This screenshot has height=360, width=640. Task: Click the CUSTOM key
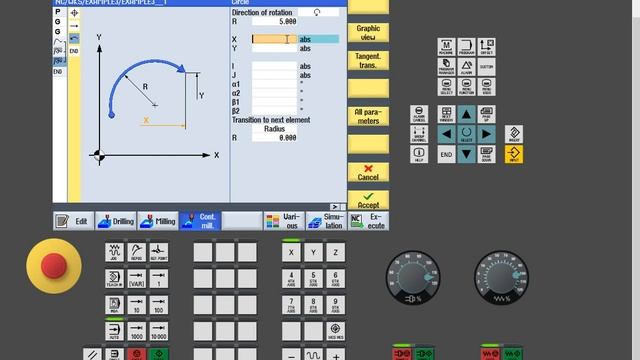coord(486,67)
